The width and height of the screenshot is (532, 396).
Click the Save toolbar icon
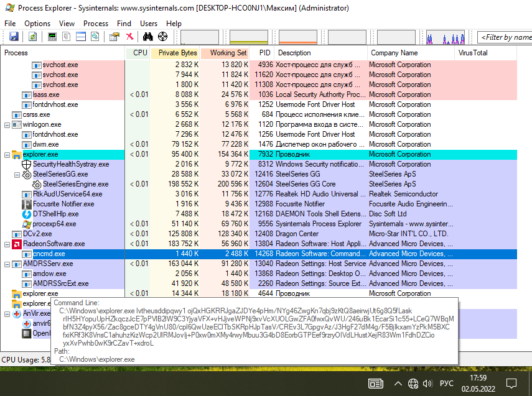tap(14, 37)
